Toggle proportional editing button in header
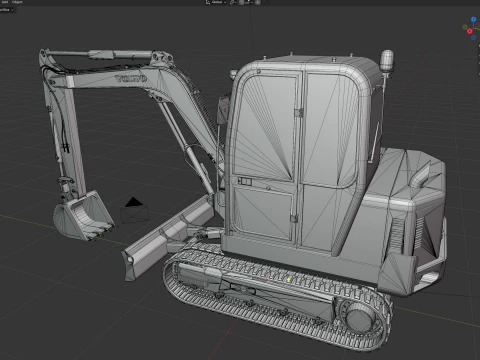Viewport: 480px width, 360px height. tap(258, 2)
